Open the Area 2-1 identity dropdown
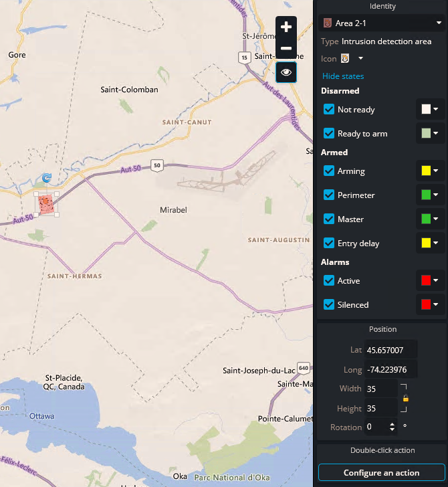Viewport: 448px width, 487px height. point(439,23)
